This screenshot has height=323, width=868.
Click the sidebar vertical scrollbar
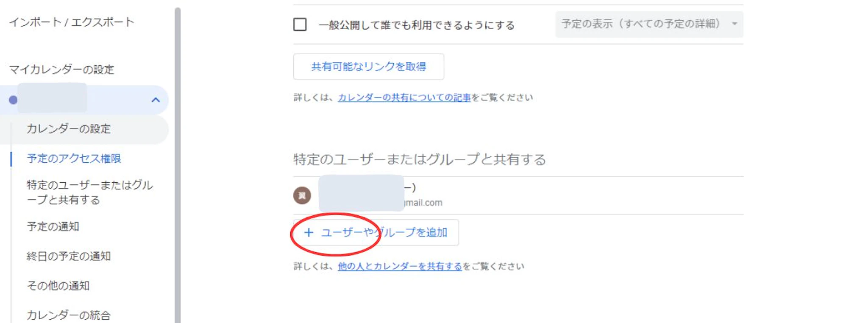click(178, 165)
